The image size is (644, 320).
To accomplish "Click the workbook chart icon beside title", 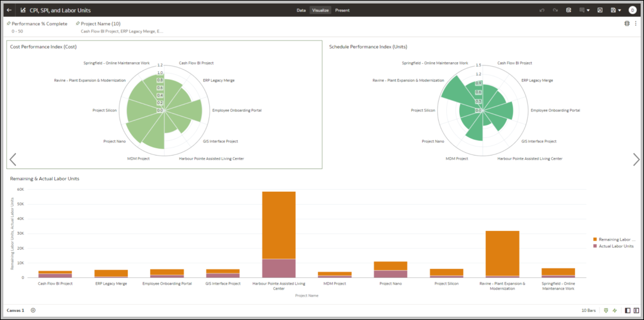I will 23,10.
